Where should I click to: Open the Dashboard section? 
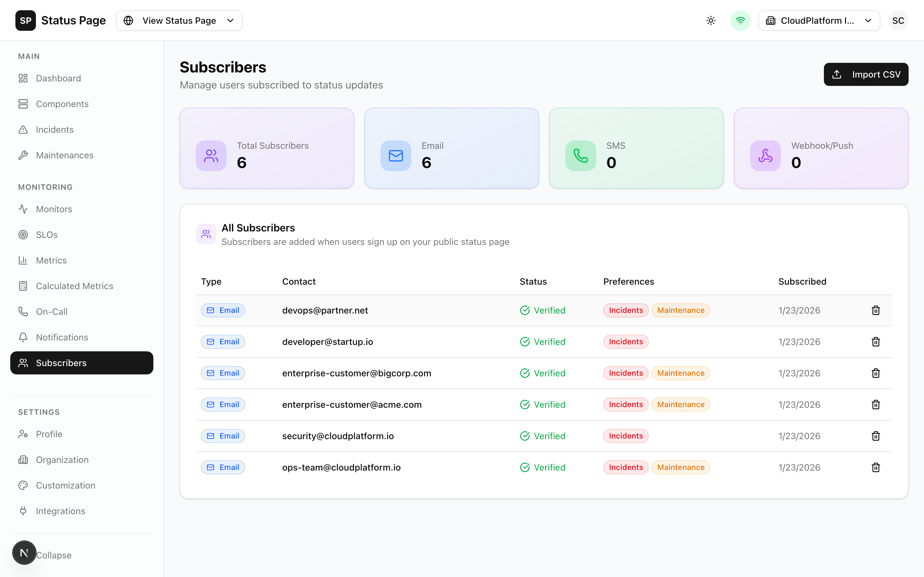(x=58, y=78)
